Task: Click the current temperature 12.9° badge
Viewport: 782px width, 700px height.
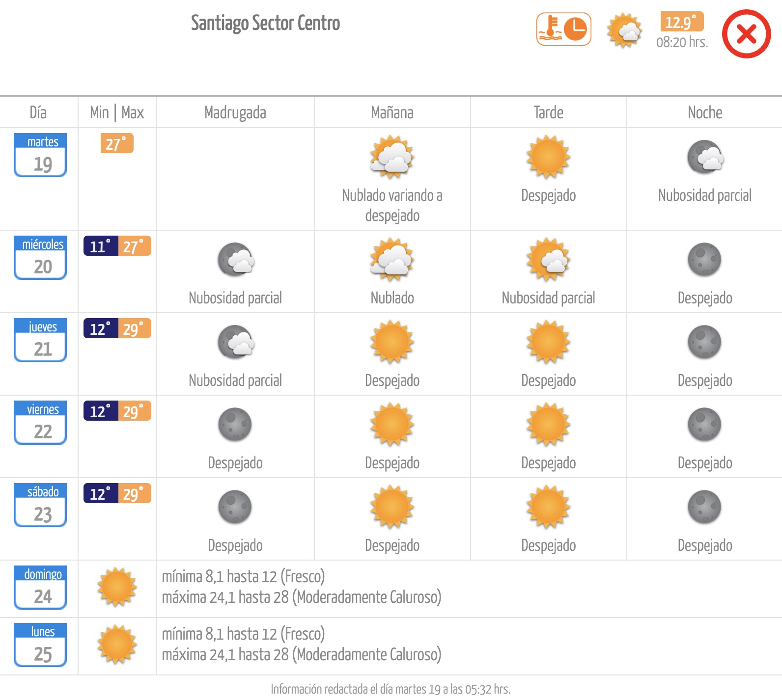Action: 682,22
